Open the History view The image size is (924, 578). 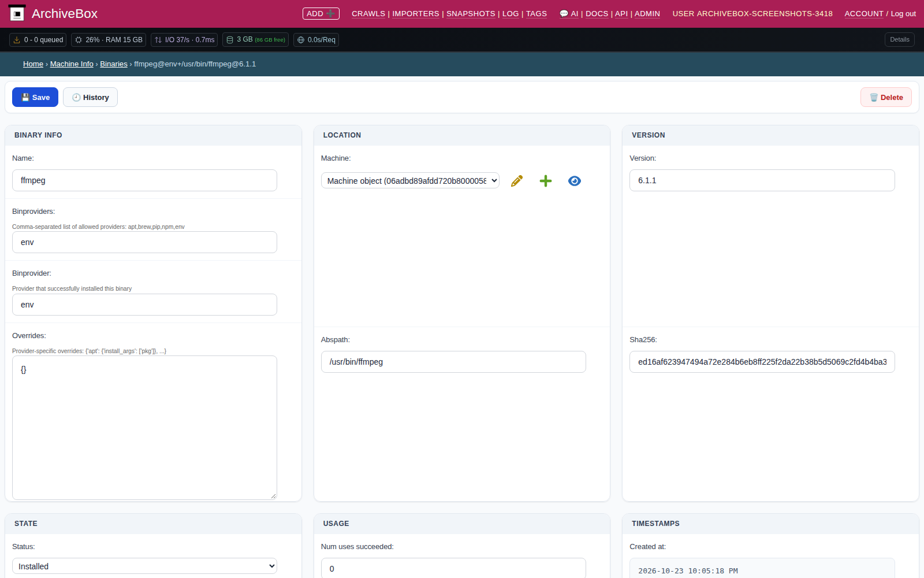[90, 97]
